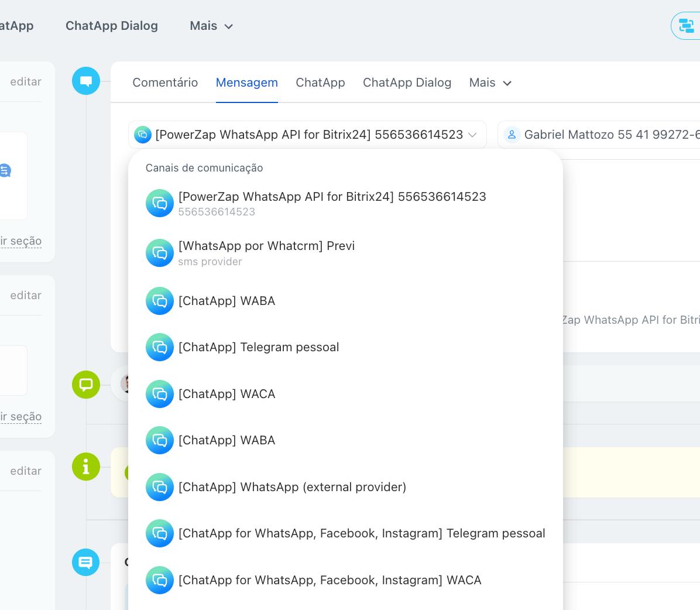700x610 pixels.
Task: Open ChatApp Dialog in the top navigation
Action: click(112, 26)
